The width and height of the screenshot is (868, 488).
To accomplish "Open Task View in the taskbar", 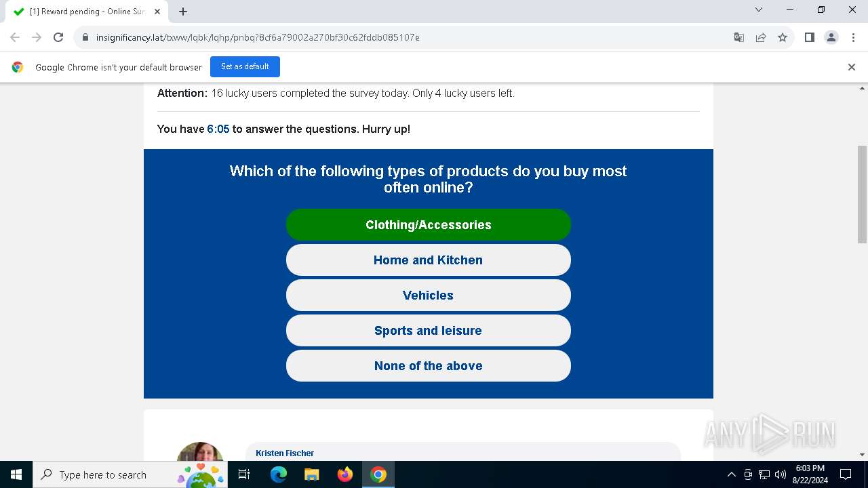I will (x=244, y=474).
